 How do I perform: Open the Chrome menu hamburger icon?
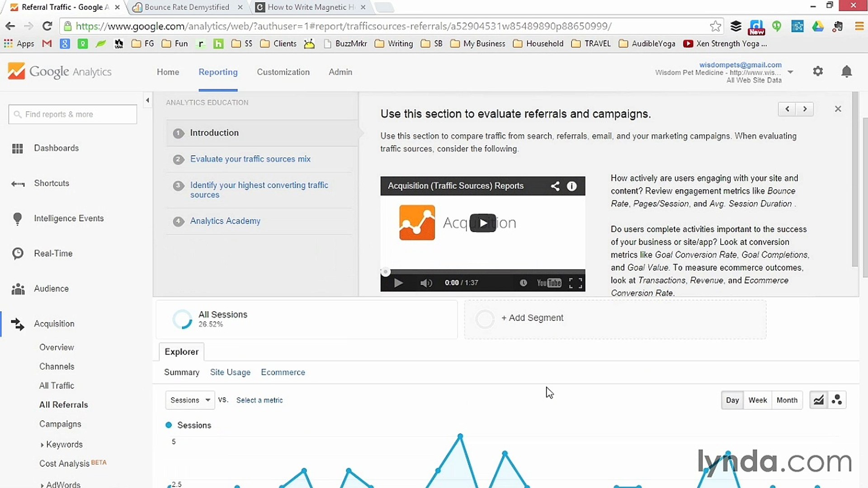(859, 26)
